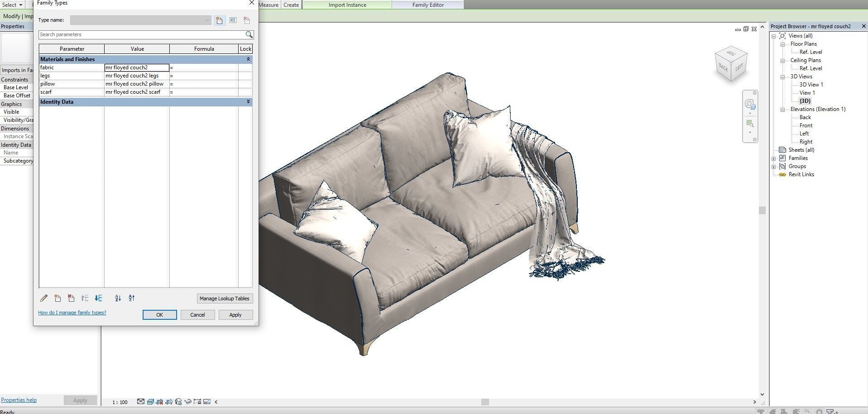
Task: Click the Measure ribbon panel label
Action: click(x=269, y=5)
